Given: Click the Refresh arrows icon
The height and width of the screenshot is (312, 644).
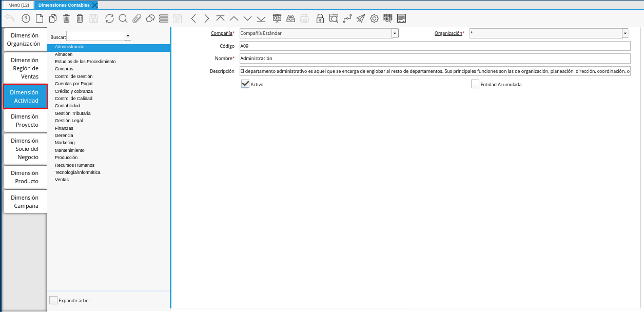Looking at the screenshot, I should click(109, 19).
